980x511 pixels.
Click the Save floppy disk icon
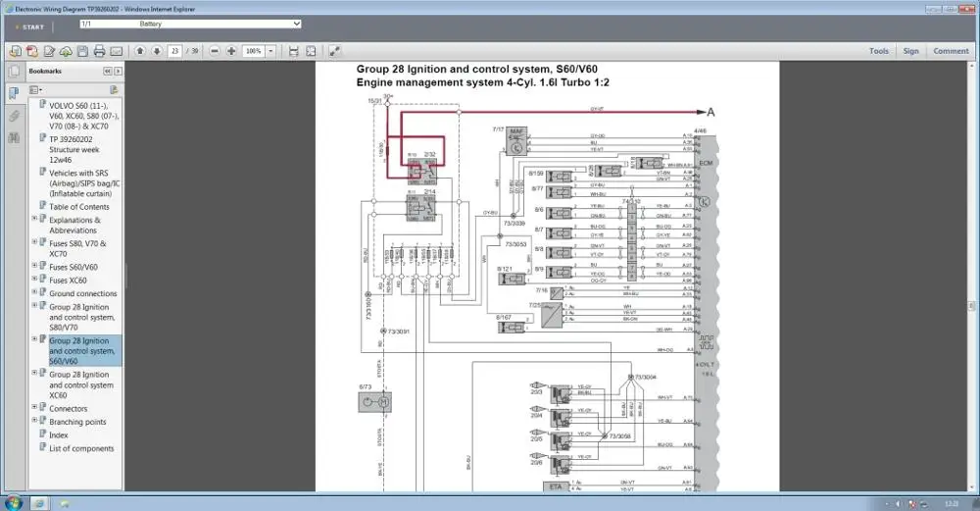pyautogui.click(x=82, y=51)
